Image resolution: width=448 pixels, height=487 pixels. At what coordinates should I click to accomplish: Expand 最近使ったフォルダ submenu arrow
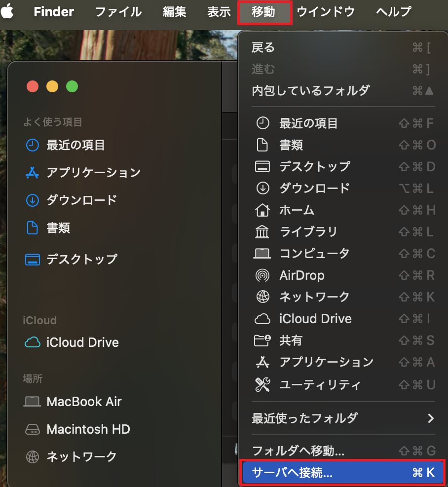[431, 418]
